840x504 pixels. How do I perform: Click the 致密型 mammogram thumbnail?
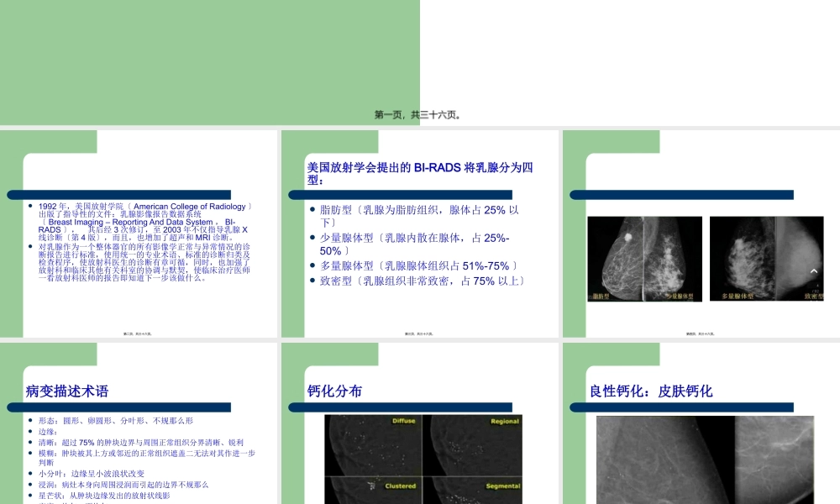802,258
